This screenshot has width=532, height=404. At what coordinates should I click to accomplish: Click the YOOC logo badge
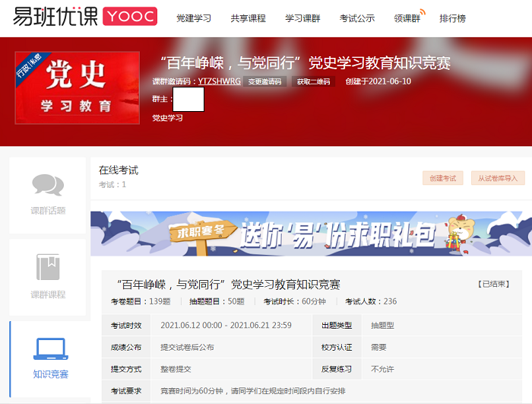point(128,17)
